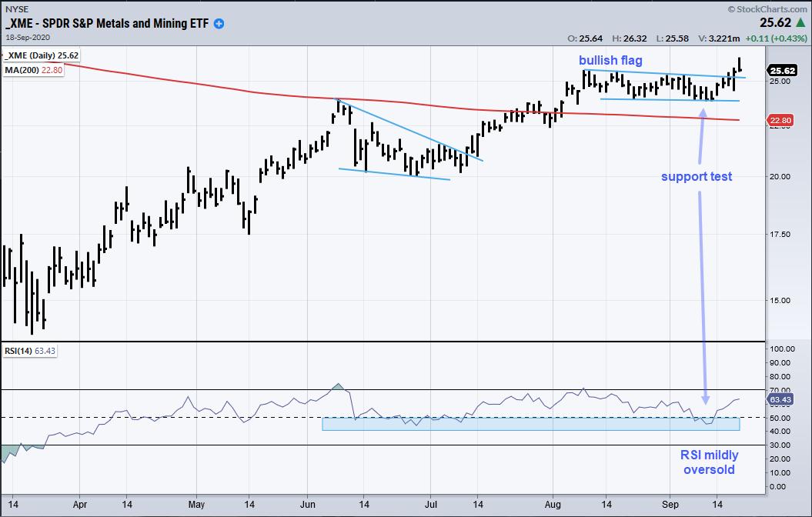Select the RSI(14) 63.43 indicator label
The image size is (812, 517).
30,351
